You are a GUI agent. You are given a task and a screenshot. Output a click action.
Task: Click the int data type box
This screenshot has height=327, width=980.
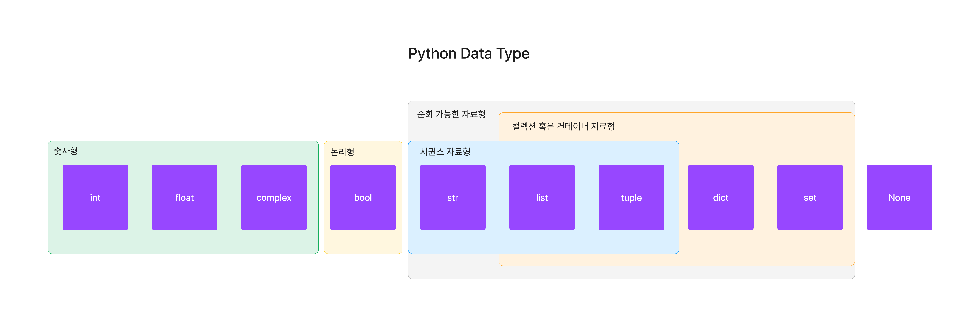[x=95, y=197]
